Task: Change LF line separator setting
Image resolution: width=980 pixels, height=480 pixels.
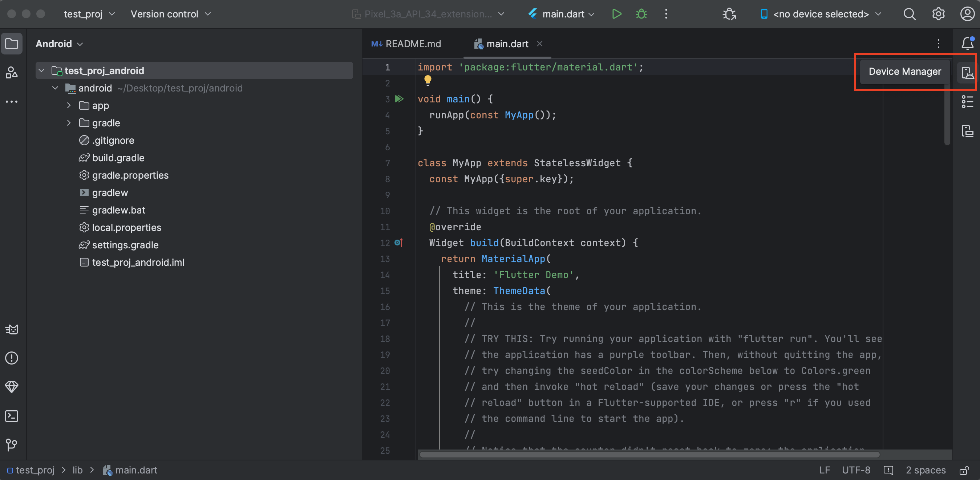Action: pos(825,471)
